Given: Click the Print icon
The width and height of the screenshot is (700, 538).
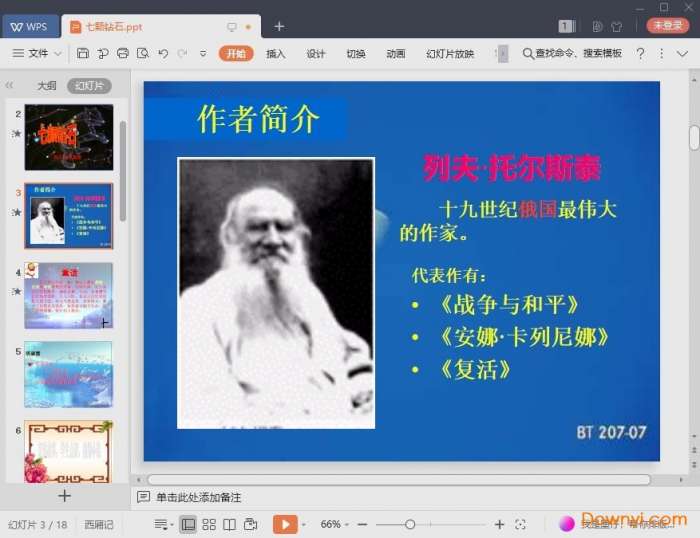Looking at the screenshot, I should point(123,54).
